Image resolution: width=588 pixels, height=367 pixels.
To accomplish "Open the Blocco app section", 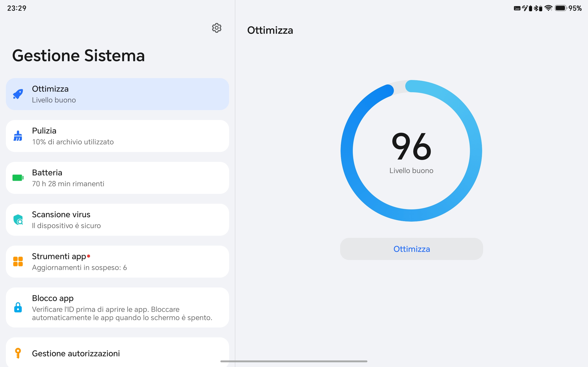I will pos(117,307).
